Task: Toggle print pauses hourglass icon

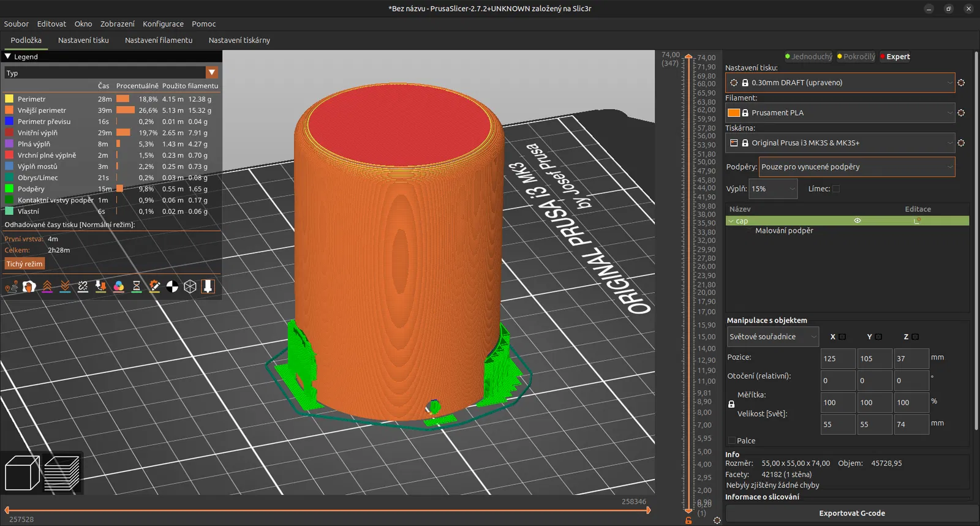Action: click(x=137, y=287)
